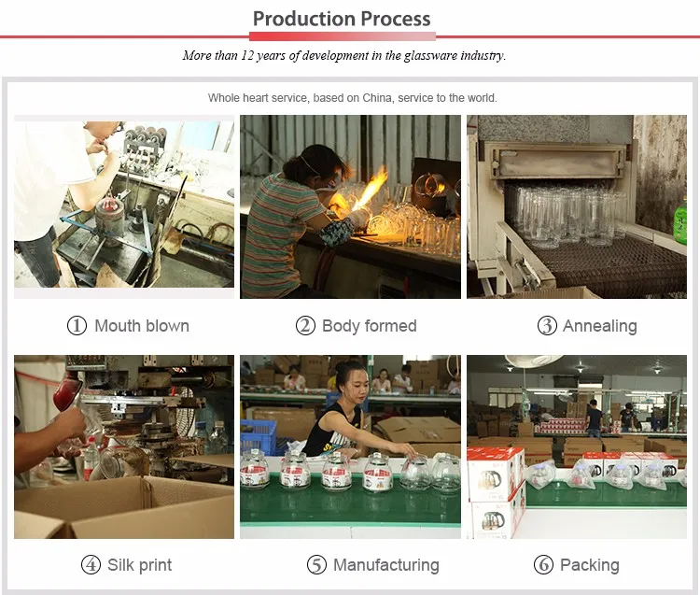Viewport: 700px width, 595px height.
Task: Click the Annealing caption text
Action: 599,326
